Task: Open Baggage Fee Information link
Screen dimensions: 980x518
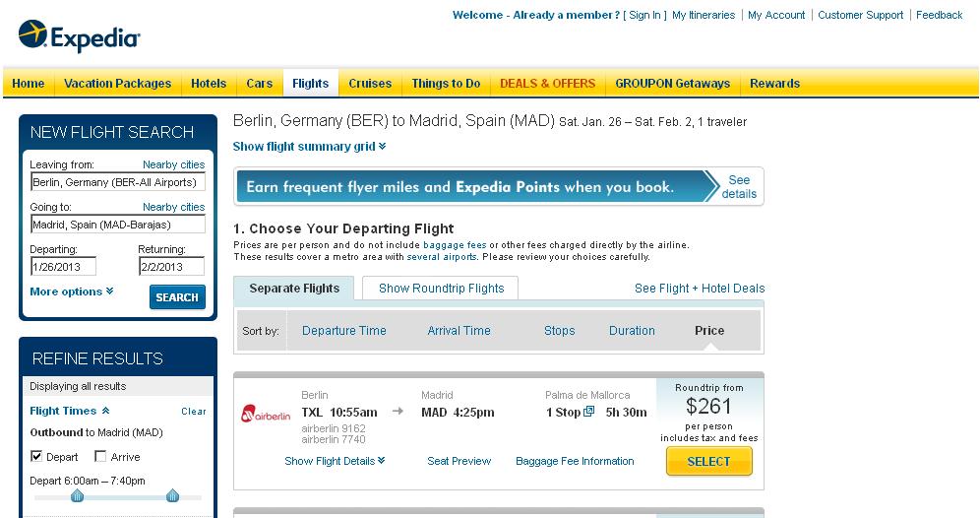Action: point(575,461)
